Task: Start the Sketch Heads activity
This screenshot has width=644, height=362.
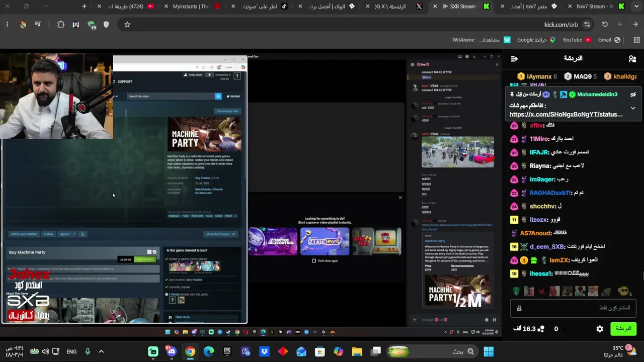Action: [325, 241]
